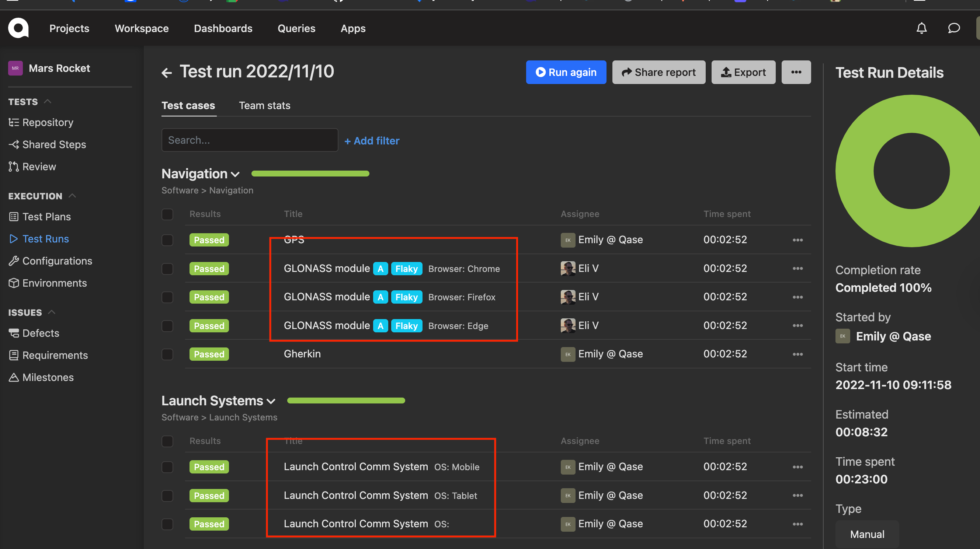The image size is (980, 549).
Task: Click the Export button
Action: (743, 72)
